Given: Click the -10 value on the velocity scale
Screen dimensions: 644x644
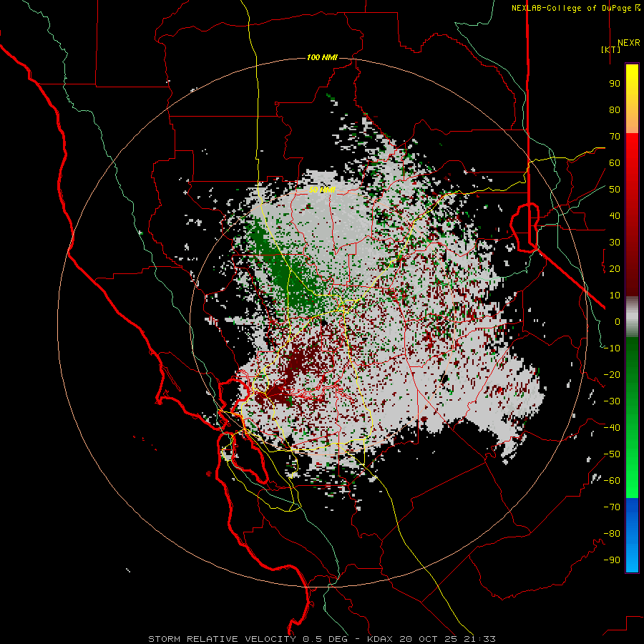Looking at the screenshot, I should (x=612, y=348).
